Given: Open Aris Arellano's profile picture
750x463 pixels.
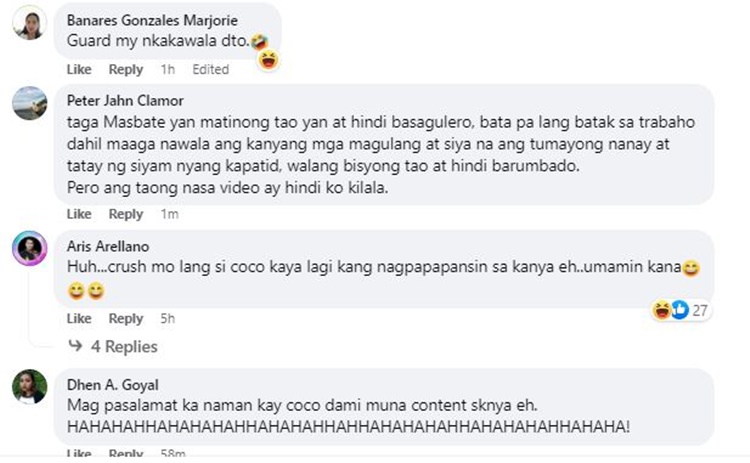Looking at the screenshot, I should [x=30, y=248].
